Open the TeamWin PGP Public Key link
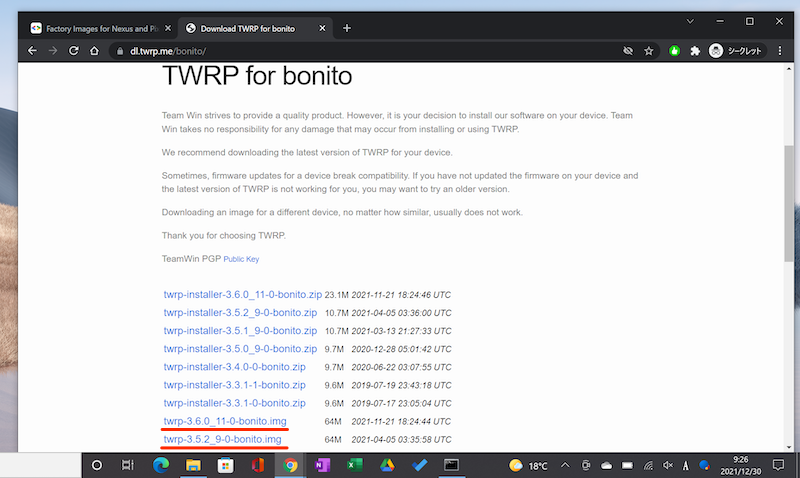 pos(240,259)
